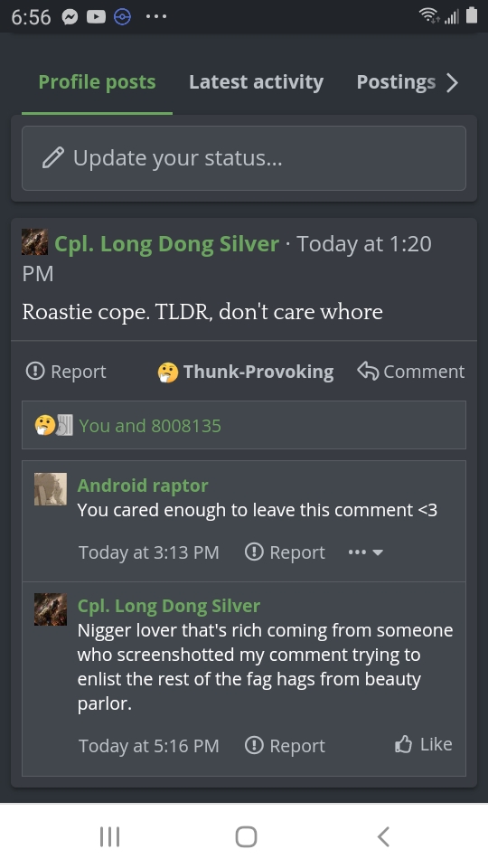Click the pencil icon in status box

pyautogui.click(x=53, y=157)
